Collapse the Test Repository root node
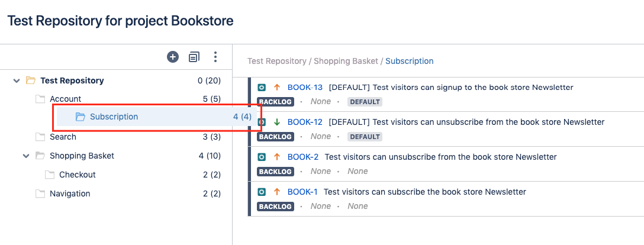Image resolution: width=644 pixels, height=245 pixels. [17, 81]
